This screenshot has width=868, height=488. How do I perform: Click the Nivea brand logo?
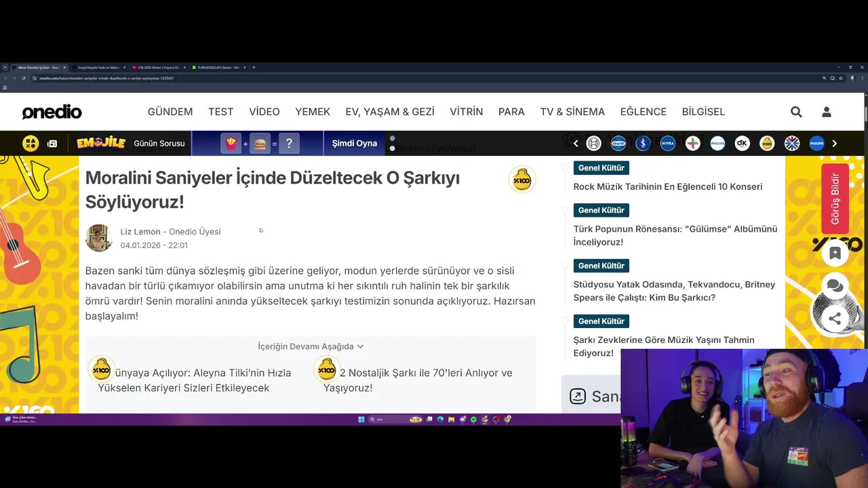(x=668, y=143)
